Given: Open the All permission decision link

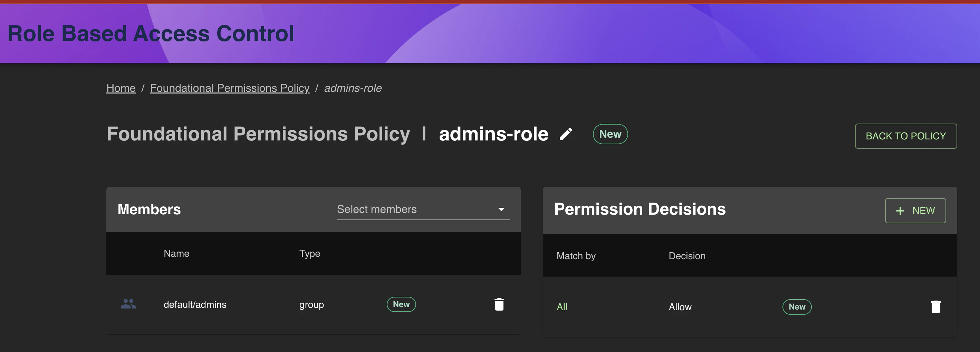Looking at the screenshot, I should tap(561, 307).
